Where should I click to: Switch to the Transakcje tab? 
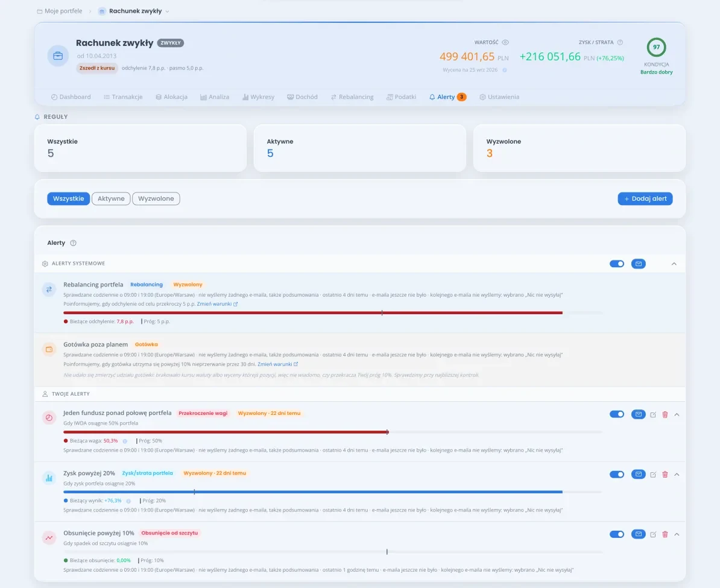pos(122,97)
